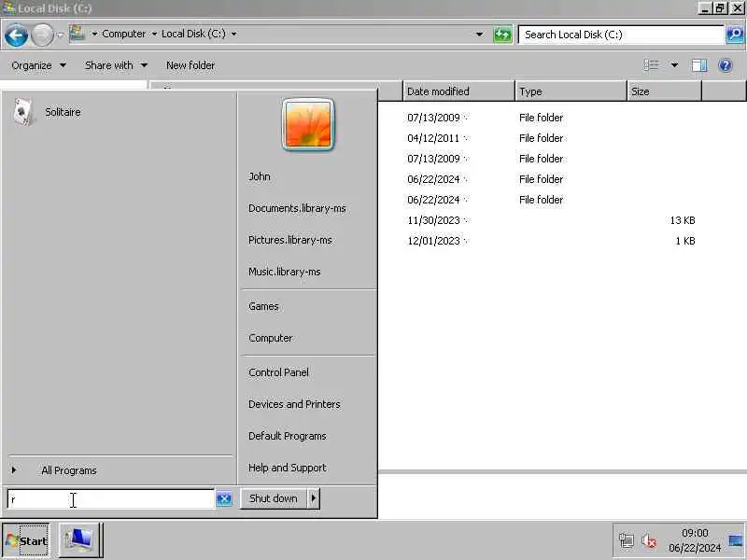Viewport: 747px width, 560px height.
Task: Open Devices and Printers
Action: 294,404
